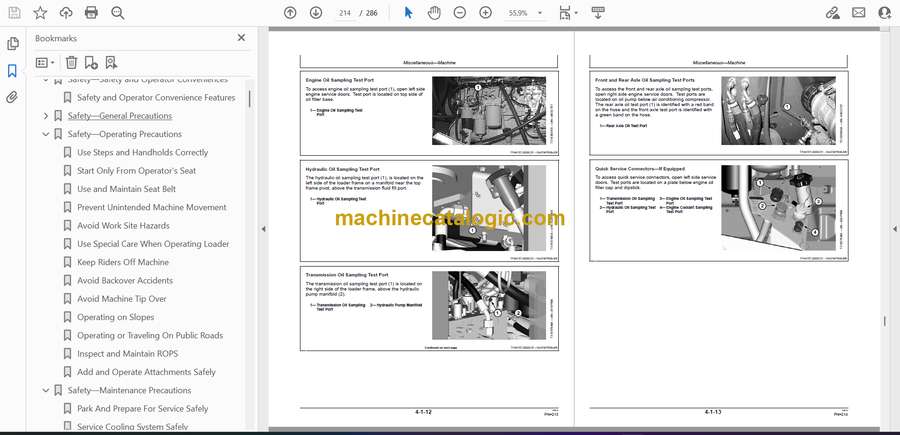The width and height of the screenshot is (900, 435).
Task: Click the Print file icon
Action: 92,13
